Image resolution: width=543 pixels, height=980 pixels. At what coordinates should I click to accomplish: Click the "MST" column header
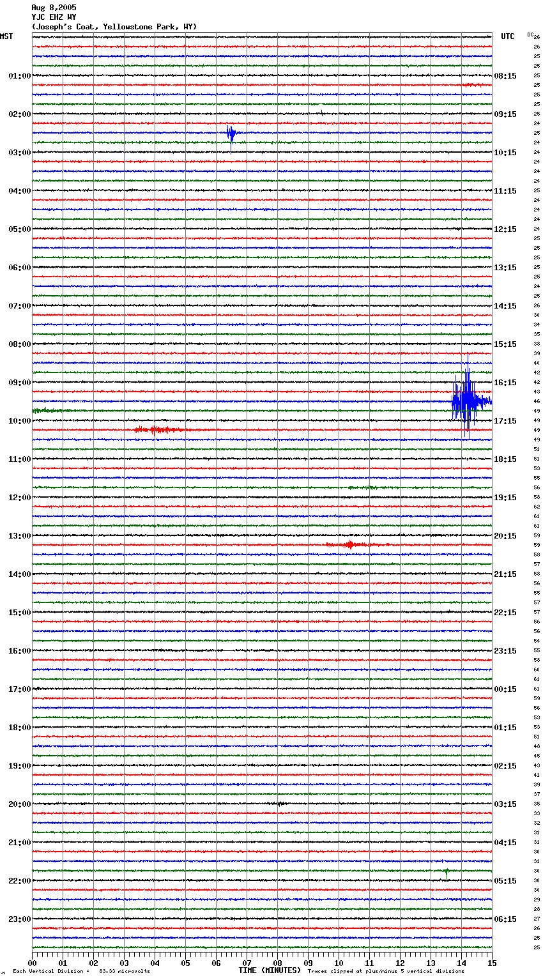tap(6, 36)
